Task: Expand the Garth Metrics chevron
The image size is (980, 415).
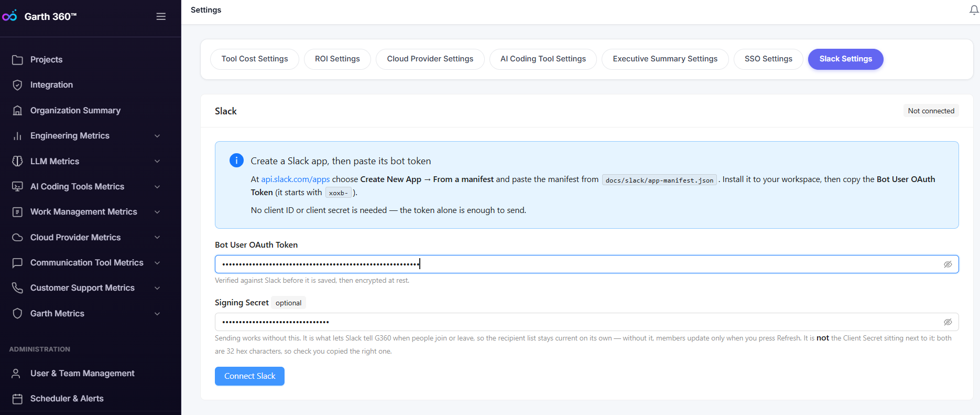Action: tap(157, 314)
